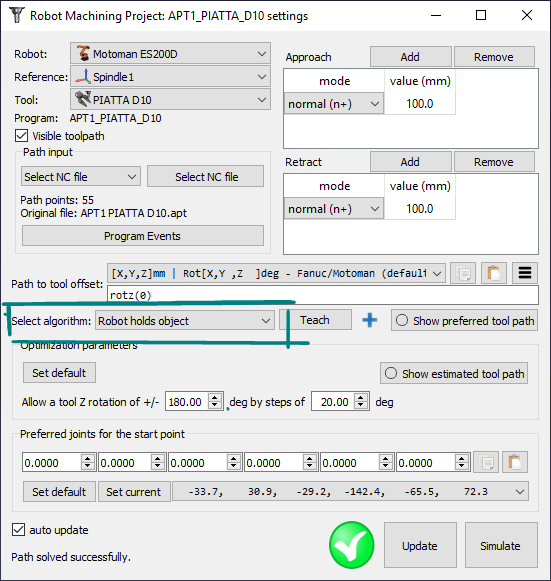Increase the second preferred joint stepper
Screen dimensions: 551x581
click(157, 458)
